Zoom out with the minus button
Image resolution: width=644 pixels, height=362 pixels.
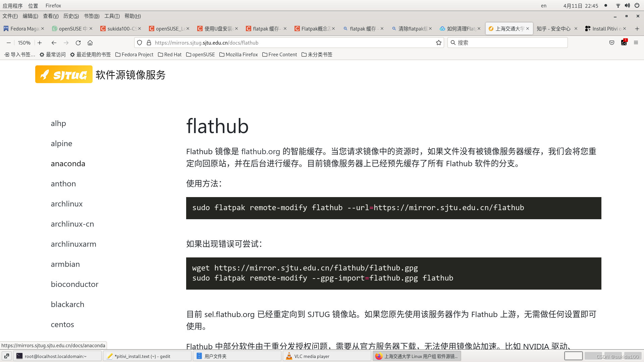[9, 43]
